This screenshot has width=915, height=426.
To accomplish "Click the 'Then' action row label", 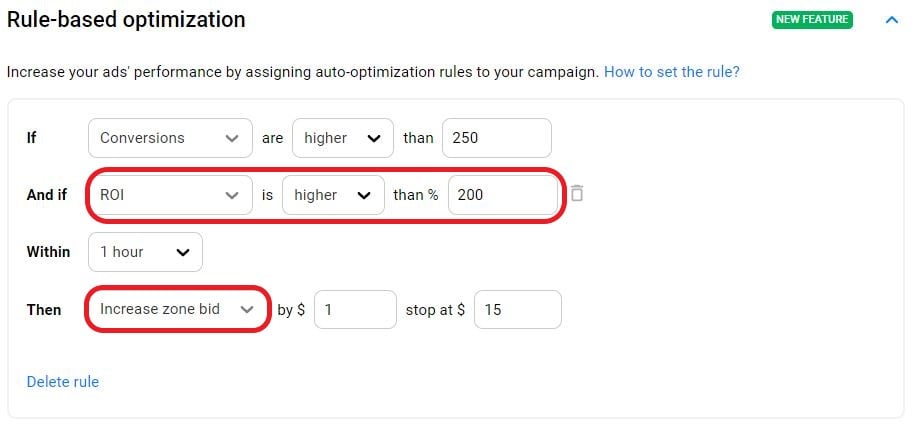I will point(44,310).
